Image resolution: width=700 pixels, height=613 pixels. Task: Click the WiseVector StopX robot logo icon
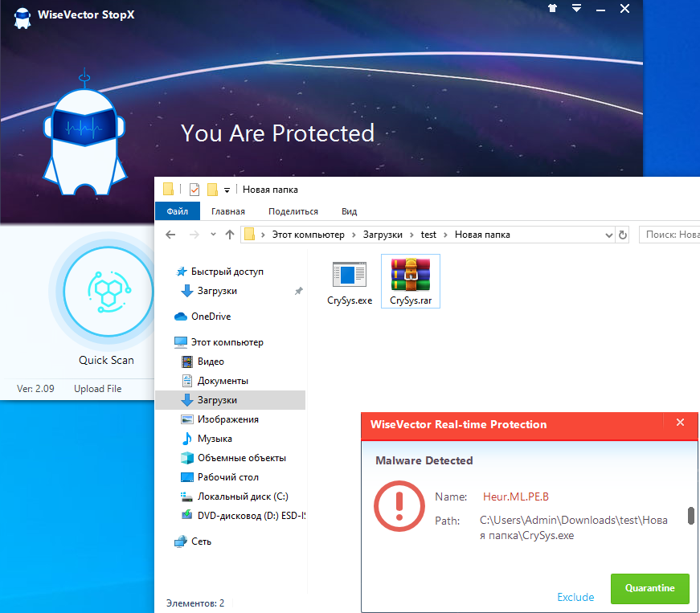point(23,17)
